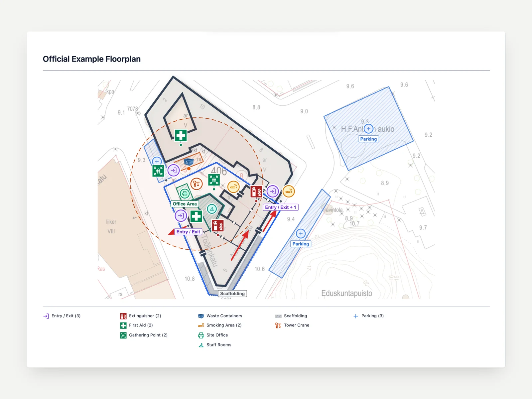Select the Smoking Area marker outside east entrance
The width and height of the screenshot is (532, 399).
(x=289, y=191)
